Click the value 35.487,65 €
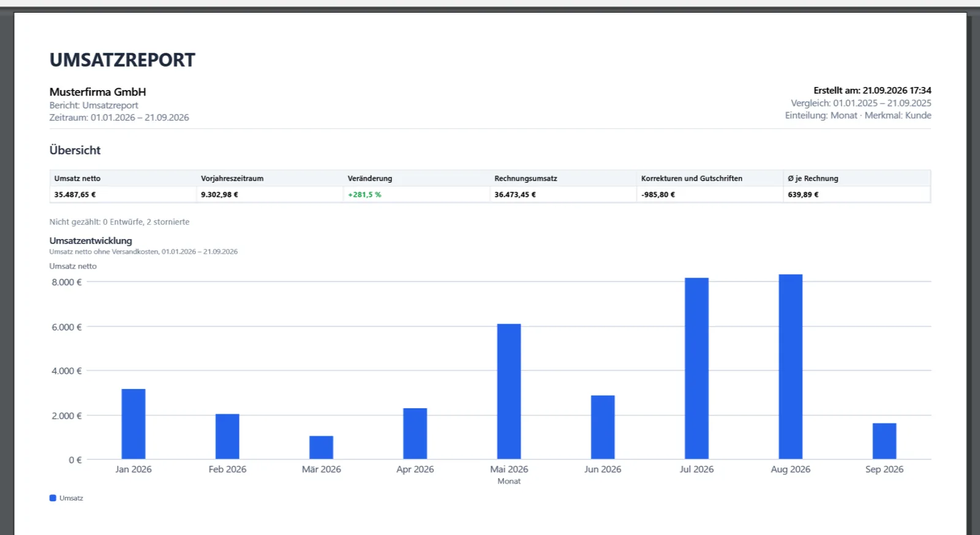 (x=75, y=195)
